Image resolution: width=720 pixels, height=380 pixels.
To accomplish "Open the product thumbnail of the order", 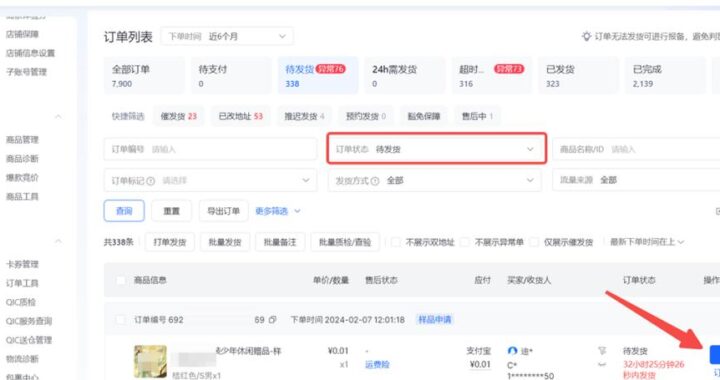I will (x=150, y=362).
